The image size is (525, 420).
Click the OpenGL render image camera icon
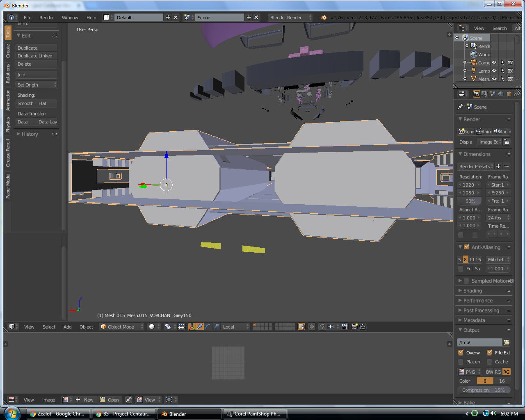(x=354, y=326)
